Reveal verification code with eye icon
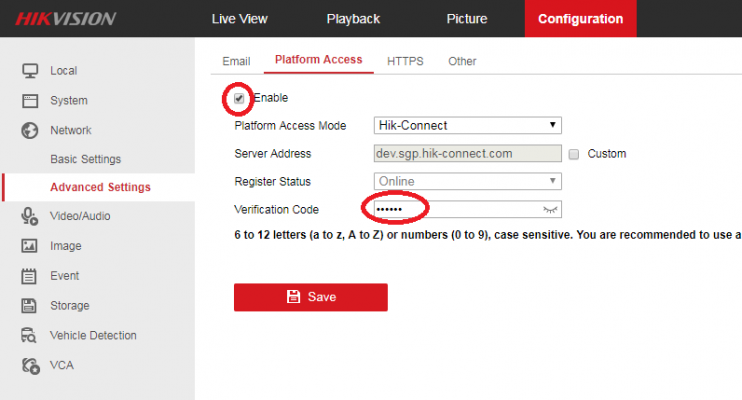Image resolution: width=742 pixels, height=400 pixels. coord(550,209)
